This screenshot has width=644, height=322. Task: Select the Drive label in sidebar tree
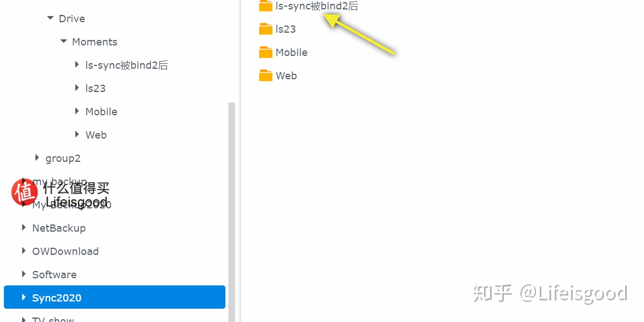(x=72, y=18)
